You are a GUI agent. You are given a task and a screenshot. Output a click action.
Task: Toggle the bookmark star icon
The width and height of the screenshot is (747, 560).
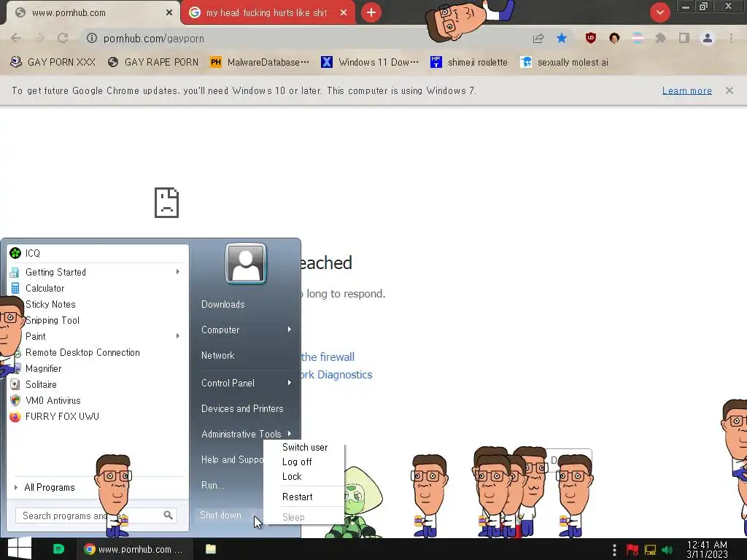pyautogui.click(x=562, y=38)
